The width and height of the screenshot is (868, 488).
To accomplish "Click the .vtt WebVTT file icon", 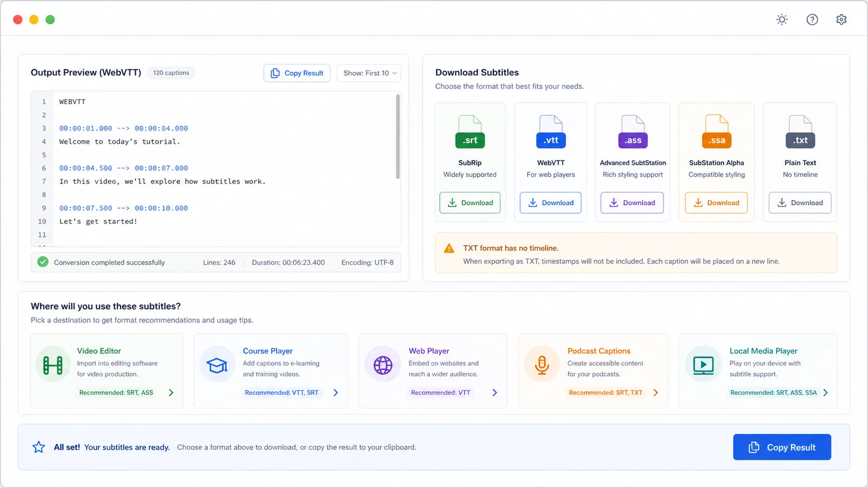I will 551,132.
